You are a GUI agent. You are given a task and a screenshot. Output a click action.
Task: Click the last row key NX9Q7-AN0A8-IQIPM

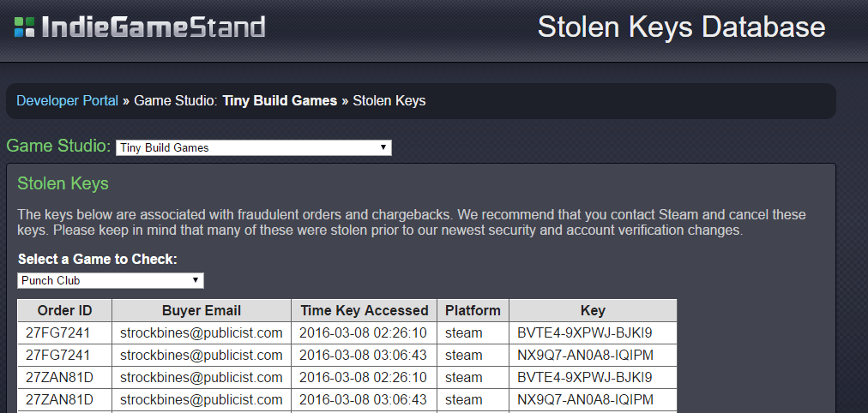(x=586, y=399)
